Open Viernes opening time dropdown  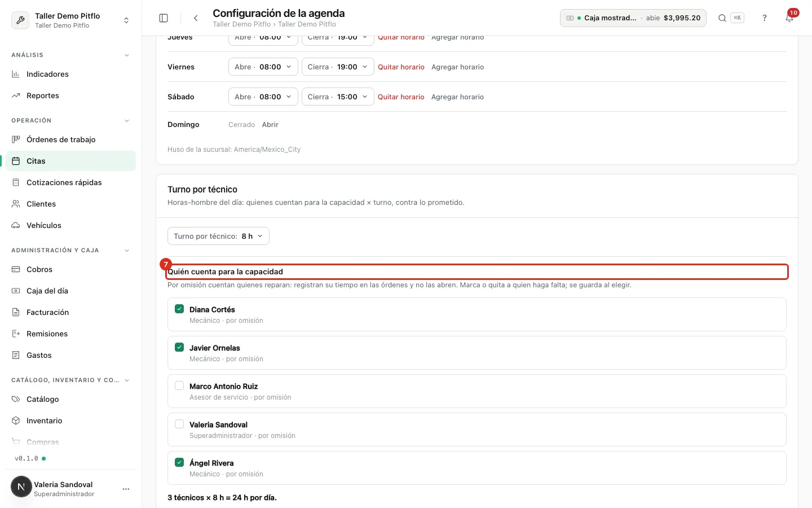[x=263, y=67]
